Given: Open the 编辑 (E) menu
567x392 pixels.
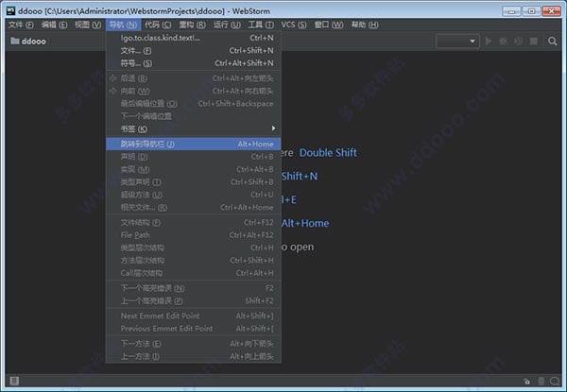Looking at the screenshot, I should pos(54,25).
